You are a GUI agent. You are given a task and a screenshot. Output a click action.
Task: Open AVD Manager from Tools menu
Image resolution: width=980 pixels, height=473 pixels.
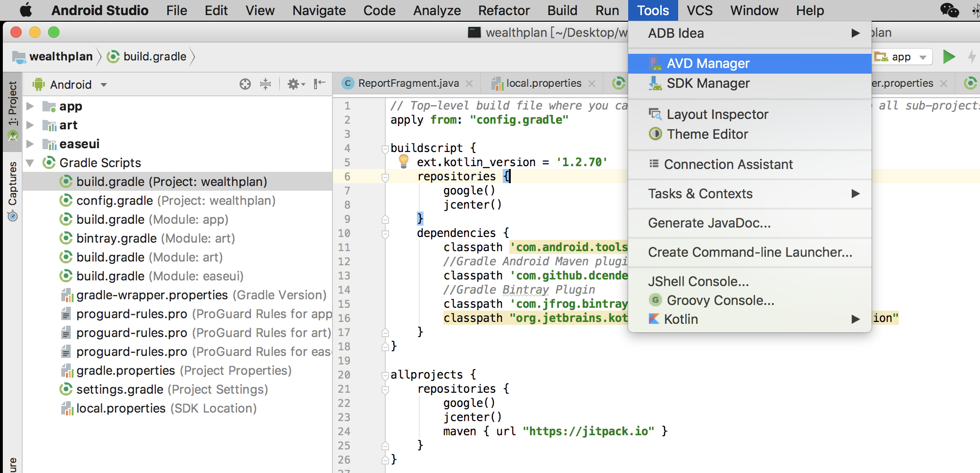749,63
